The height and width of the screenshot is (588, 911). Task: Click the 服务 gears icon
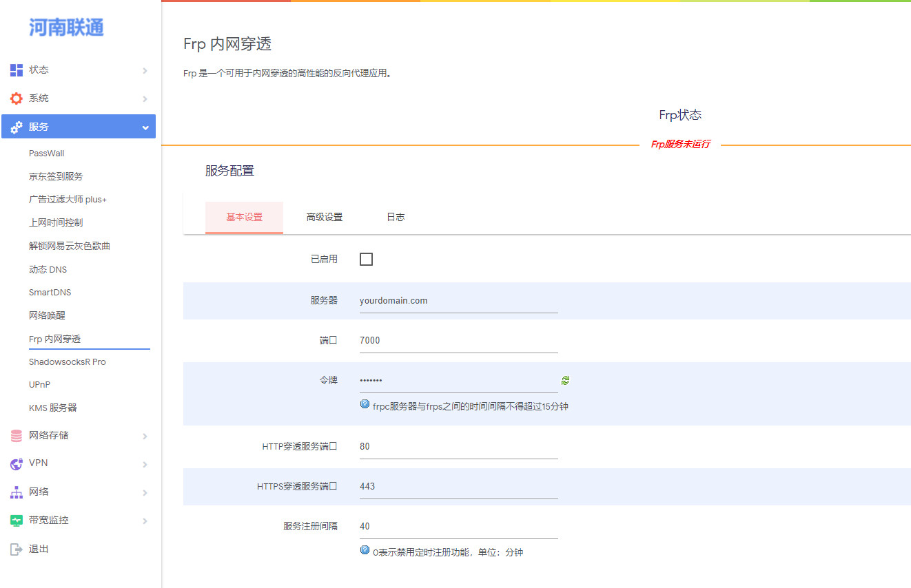click(17, 127)
